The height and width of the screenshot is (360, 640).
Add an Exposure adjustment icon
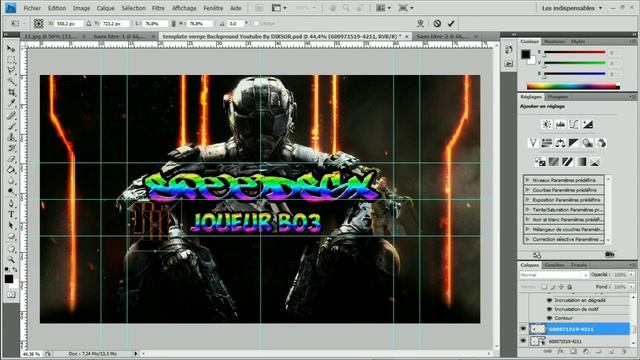tap(588, 124)
